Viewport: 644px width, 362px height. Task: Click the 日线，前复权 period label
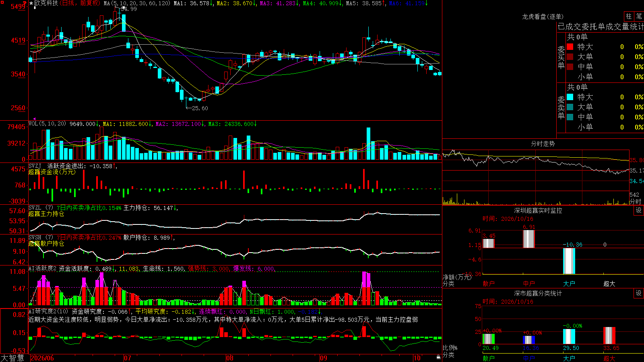tap(80, 3)
